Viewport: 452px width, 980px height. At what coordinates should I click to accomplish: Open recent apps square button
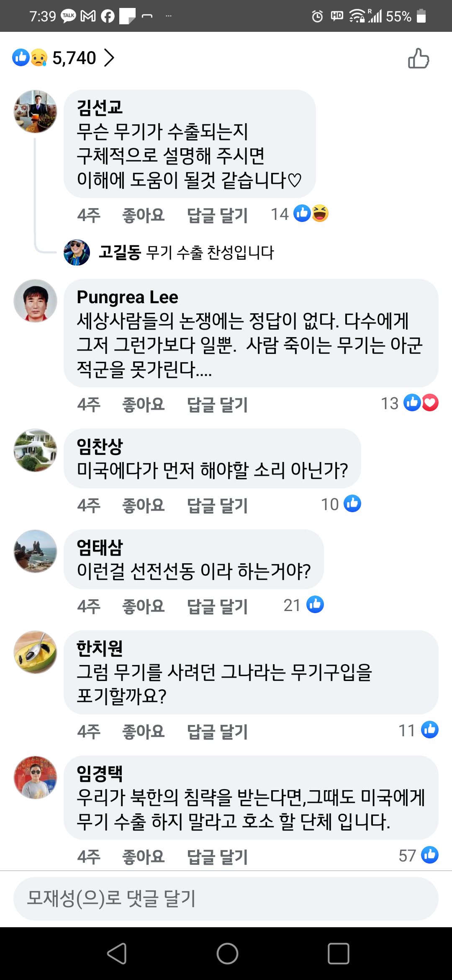pos(338,954)
